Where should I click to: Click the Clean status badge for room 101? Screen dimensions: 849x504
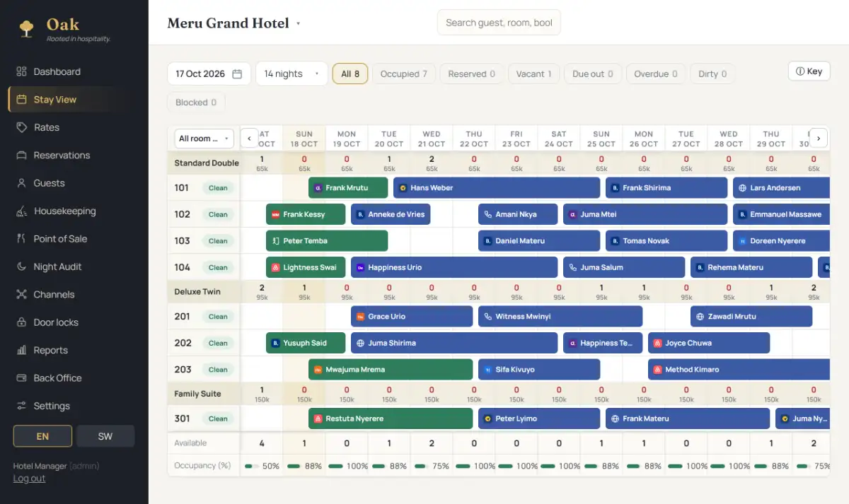click(218, 188)
